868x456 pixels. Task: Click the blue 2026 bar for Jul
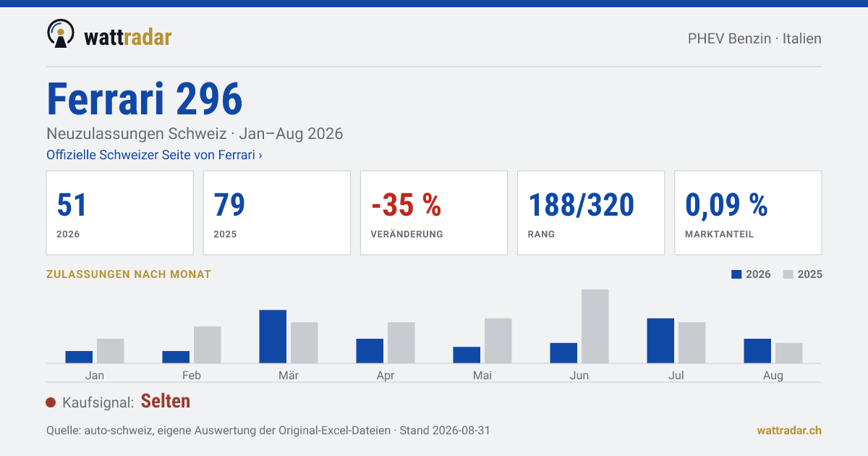coord(660,340)
